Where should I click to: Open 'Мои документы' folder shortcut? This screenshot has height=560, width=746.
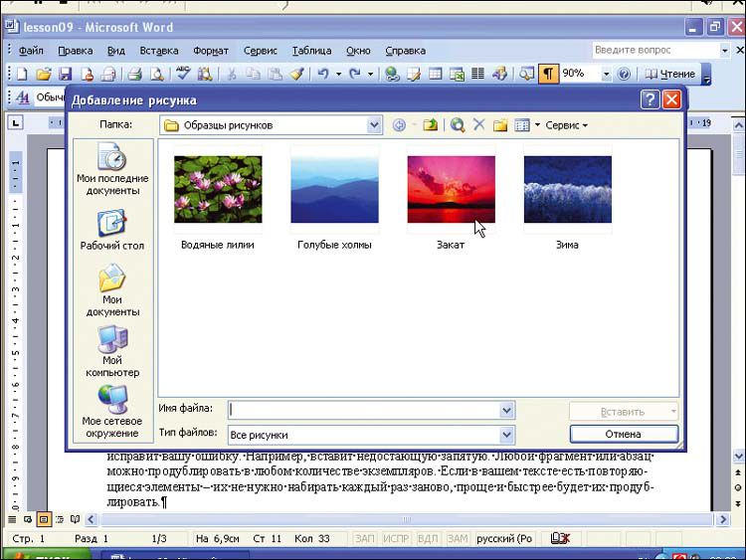click(112, 289)
